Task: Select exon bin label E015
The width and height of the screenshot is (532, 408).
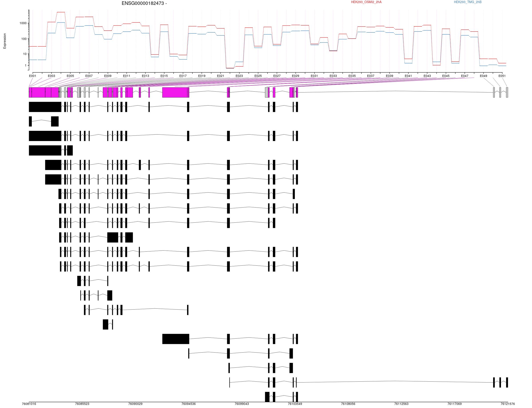Action: click(x=164, y=76)
